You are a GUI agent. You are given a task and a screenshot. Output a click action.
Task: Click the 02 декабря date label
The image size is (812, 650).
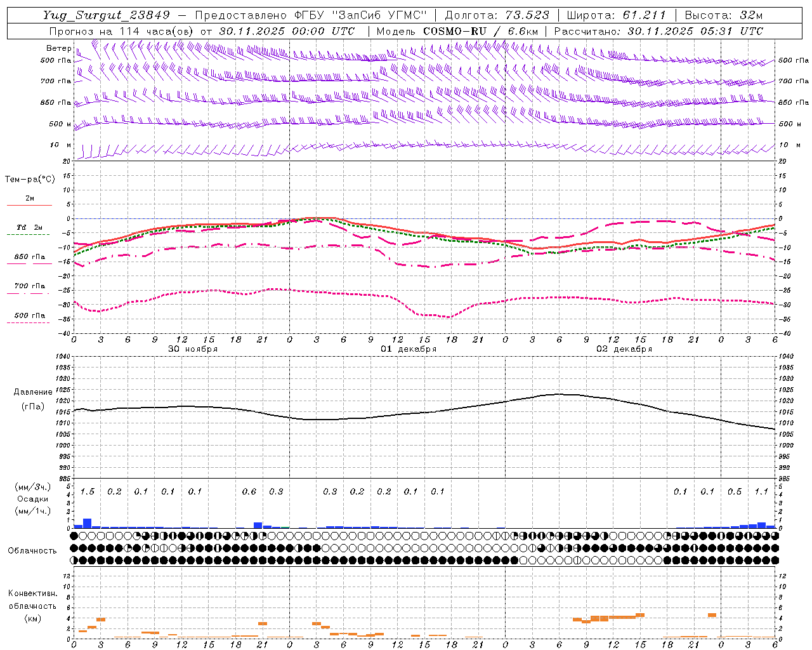click(624, 349)
